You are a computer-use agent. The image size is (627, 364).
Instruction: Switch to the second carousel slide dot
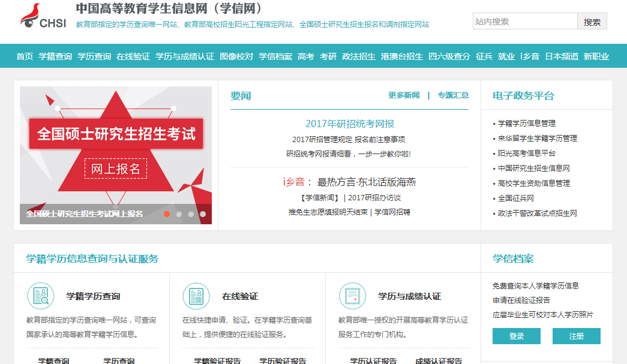(179, 214)
